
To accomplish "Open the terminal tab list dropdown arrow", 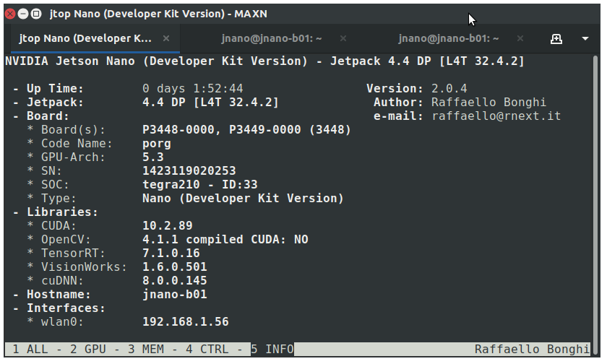I will coord(585,39).
